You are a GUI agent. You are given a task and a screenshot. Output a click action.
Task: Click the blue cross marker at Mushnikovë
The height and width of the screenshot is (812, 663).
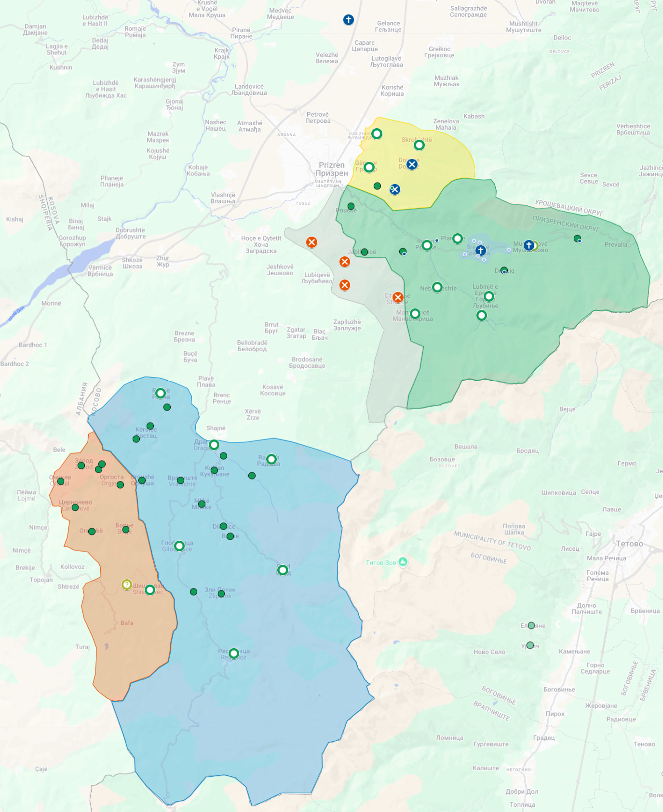(529, 245)
